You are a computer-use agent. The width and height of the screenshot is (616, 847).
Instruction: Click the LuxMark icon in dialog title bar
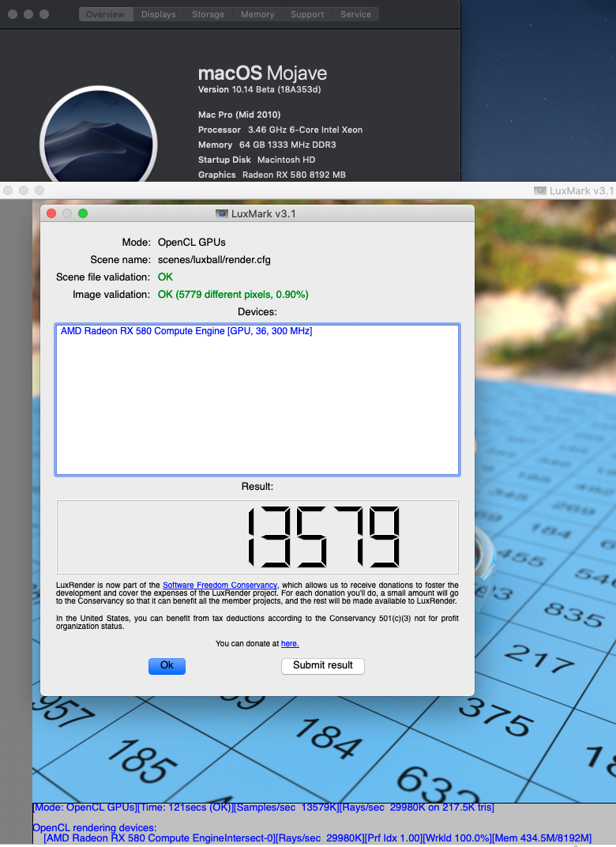pyautogui.click(x=221, y=213)
